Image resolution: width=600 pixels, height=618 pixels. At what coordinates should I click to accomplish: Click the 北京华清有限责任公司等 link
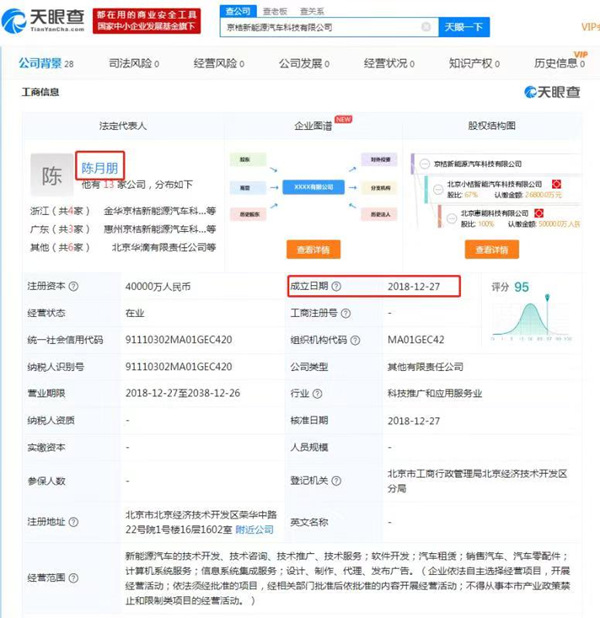click(x=164, y=247)
